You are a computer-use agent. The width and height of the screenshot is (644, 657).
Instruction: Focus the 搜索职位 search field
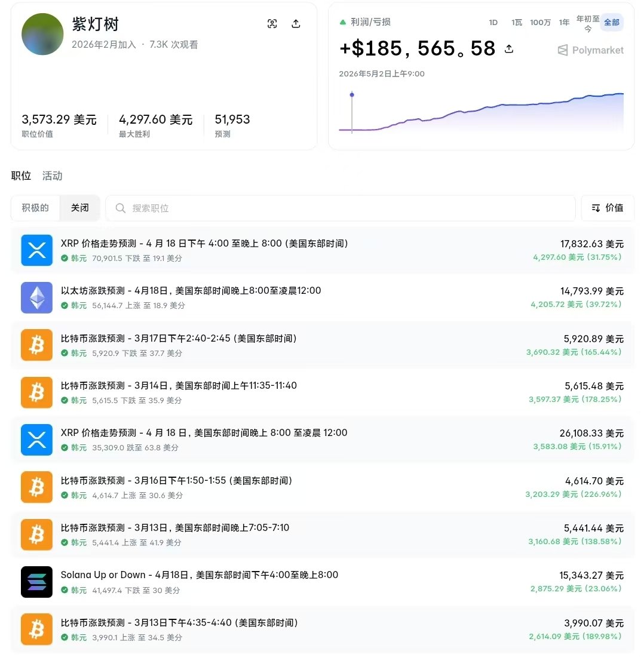click(341, 208)
